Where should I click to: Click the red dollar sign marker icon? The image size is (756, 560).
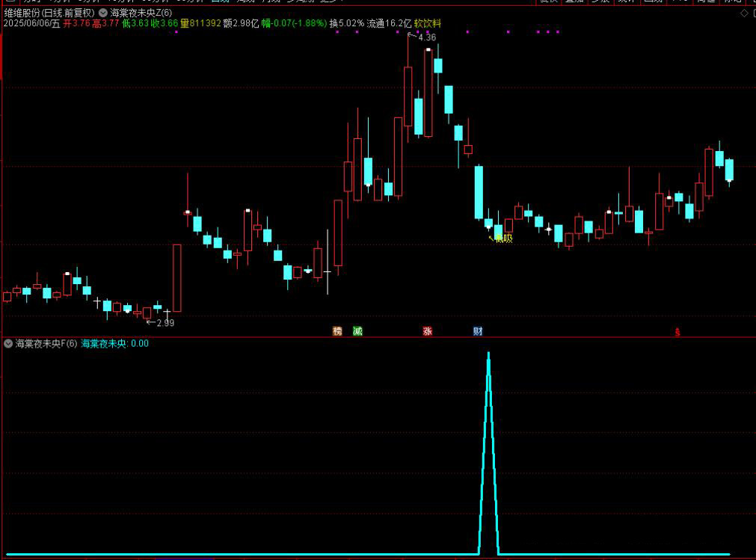[x=677, y=333]
